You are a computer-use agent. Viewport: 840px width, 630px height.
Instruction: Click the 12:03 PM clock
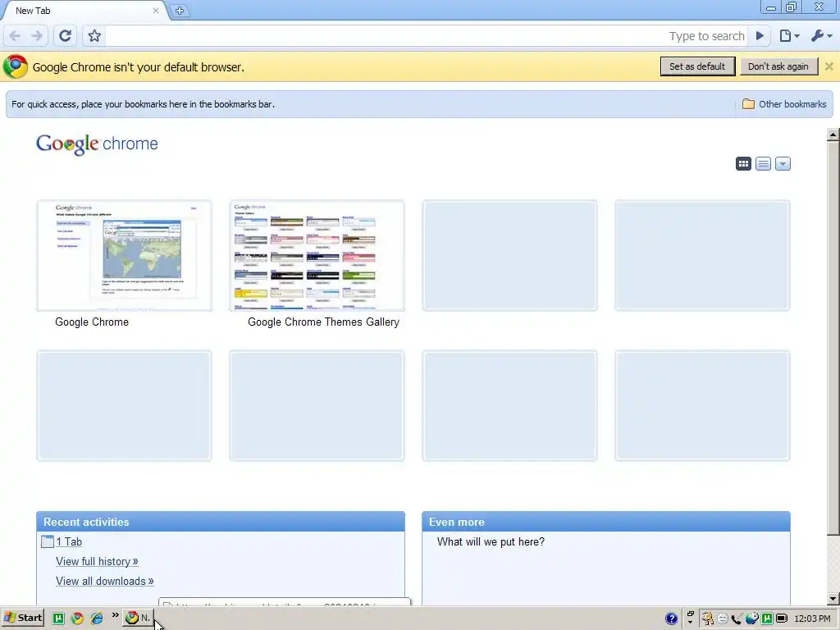click(812, 619)
